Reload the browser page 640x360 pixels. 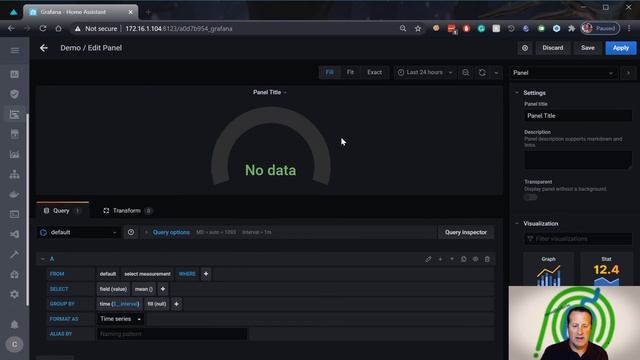tap(43, 29)
